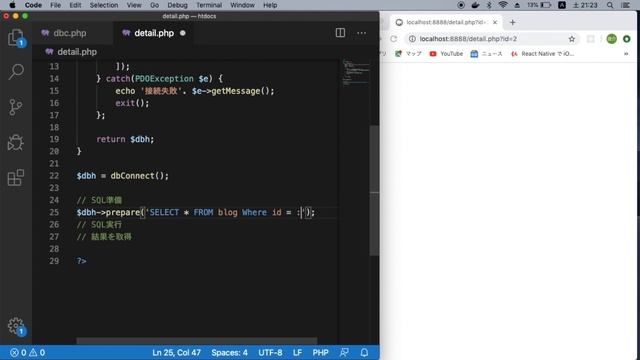Change encoding via UTF-8
The height and width of the screenshot is (360, 640).
coord(270,353)
